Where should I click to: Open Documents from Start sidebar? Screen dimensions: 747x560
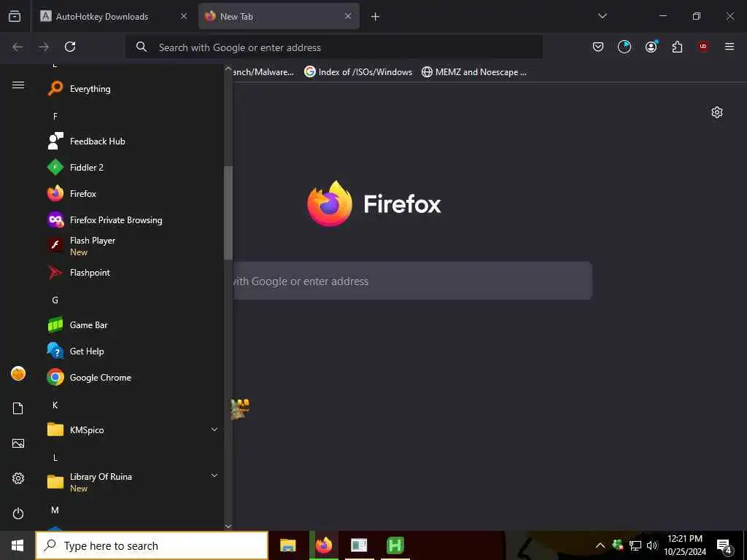[18, 408]
